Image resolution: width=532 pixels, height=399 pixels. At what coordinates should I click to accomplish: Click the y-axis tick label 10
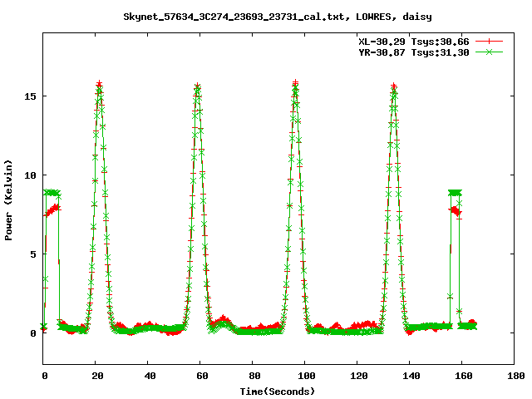click(30, 175)
